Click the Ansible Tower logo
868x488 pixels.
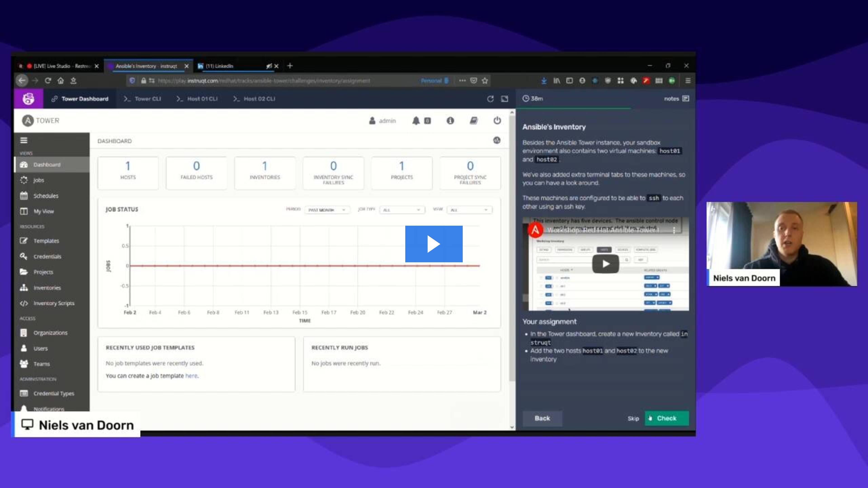41,121
